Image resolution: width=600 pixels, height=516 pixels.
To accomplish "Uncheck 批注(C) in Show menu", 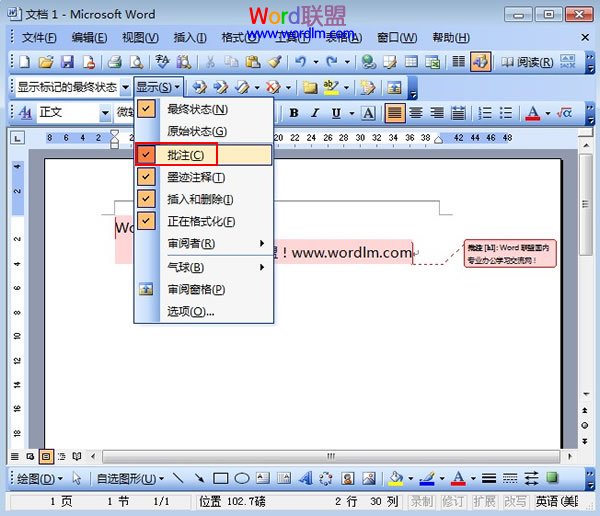I will 204,155.
